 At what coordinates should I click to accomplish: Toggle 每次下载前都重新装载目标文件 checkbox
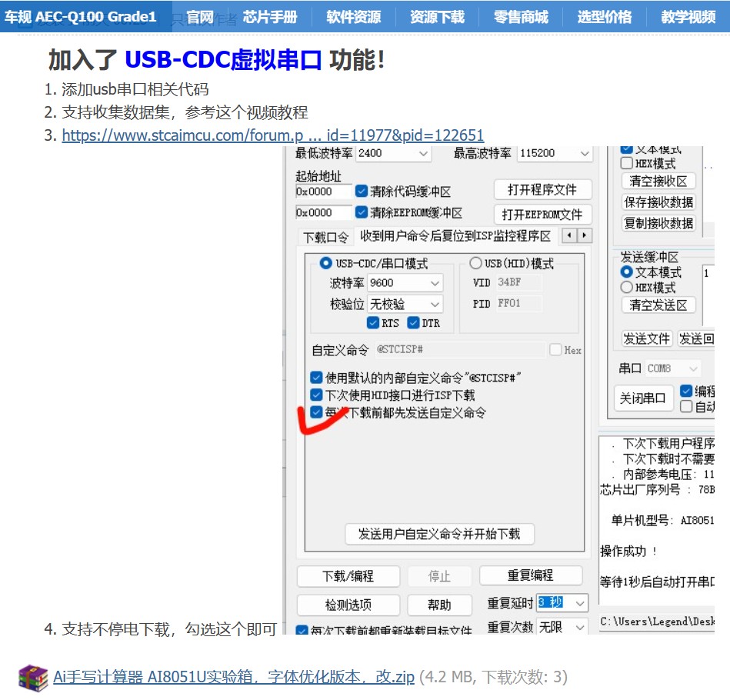pos(302,631)
